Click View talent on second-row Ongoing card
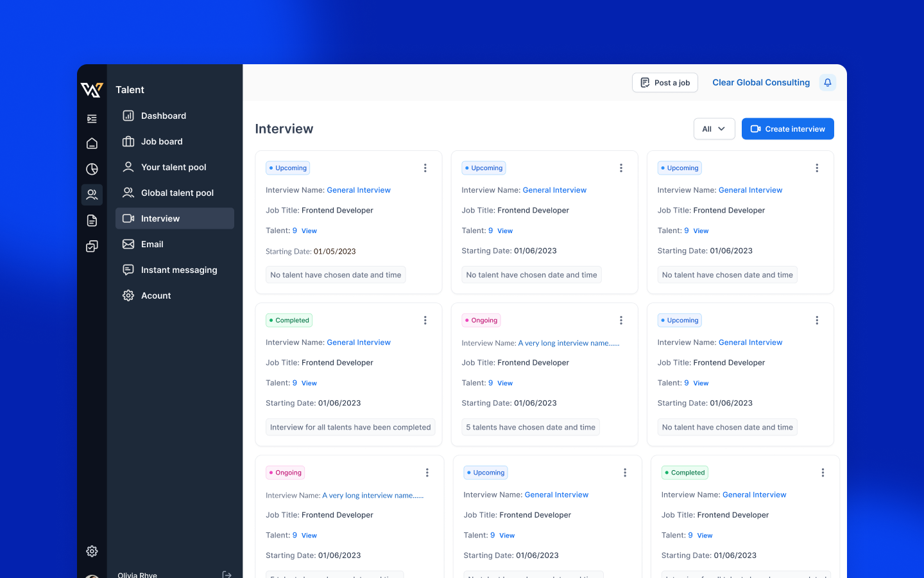The height and width of the screenshot is (578, 924). (x=505, y=383)
